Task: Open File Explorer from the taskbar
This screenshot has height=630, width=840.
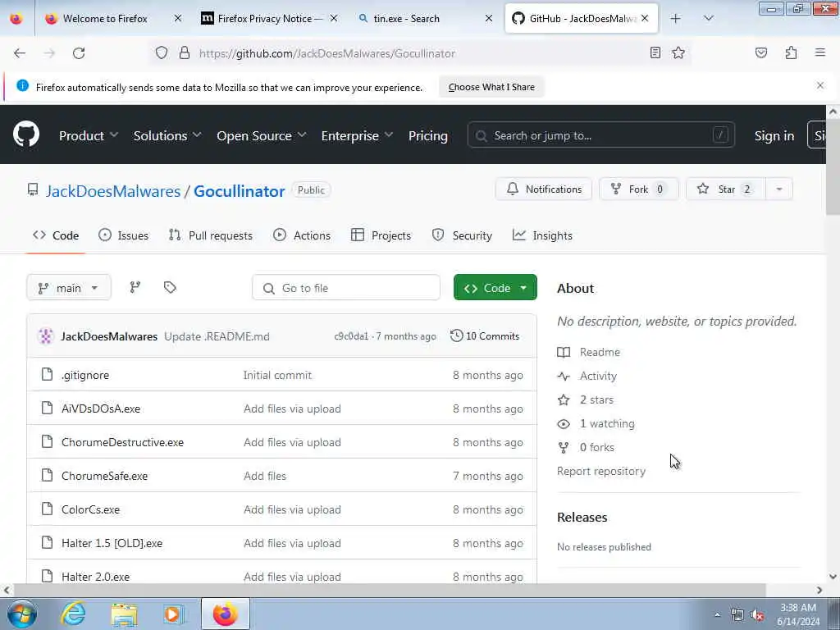Action: point(124,614)
